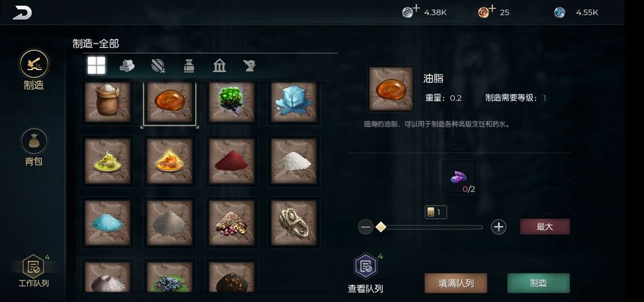Screen dimensions: 644x302
Task: Decrease craft quantity with minus button
Action: click(366, 227)
